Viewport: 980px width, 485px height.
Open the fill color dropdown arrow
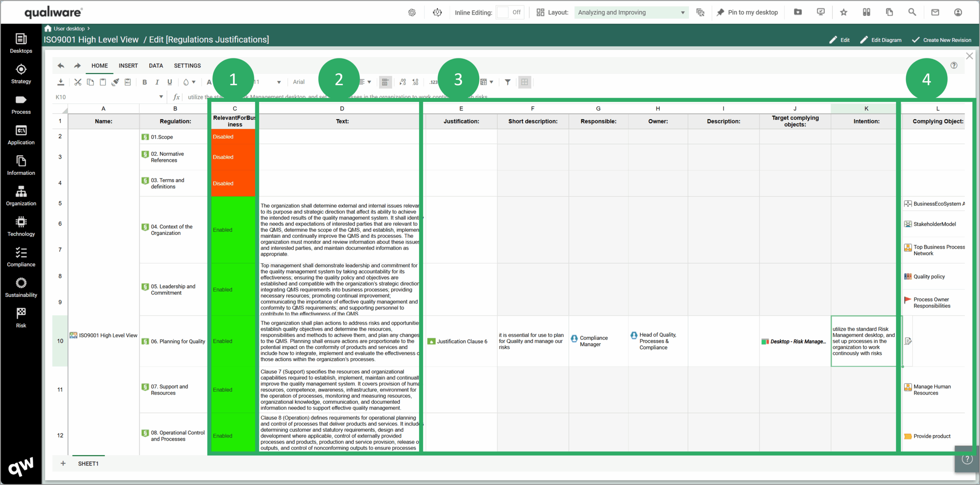pyautogui.click(x=194, y=82)
